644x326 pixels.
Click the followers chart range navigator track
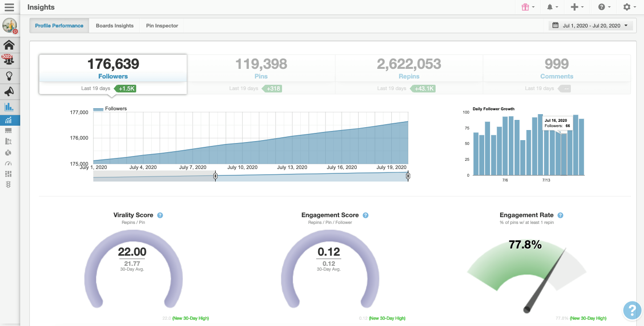click(250, 176)
